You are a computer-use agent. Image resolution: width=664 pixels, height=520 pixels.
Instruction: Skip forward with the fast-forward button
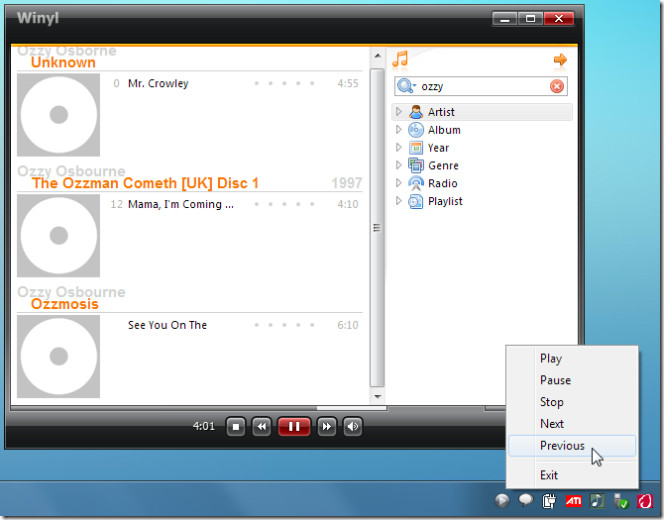[x=326, y=426]
